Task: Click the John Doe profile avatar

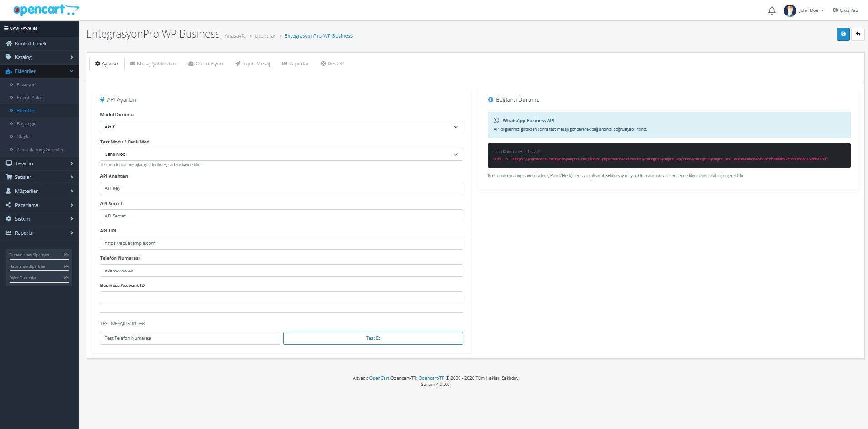Action: coord(790,10)
